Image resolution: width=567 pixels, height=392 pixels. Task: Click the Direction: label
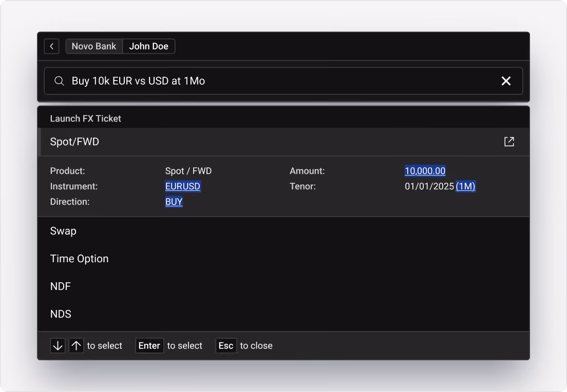point(70,202)
